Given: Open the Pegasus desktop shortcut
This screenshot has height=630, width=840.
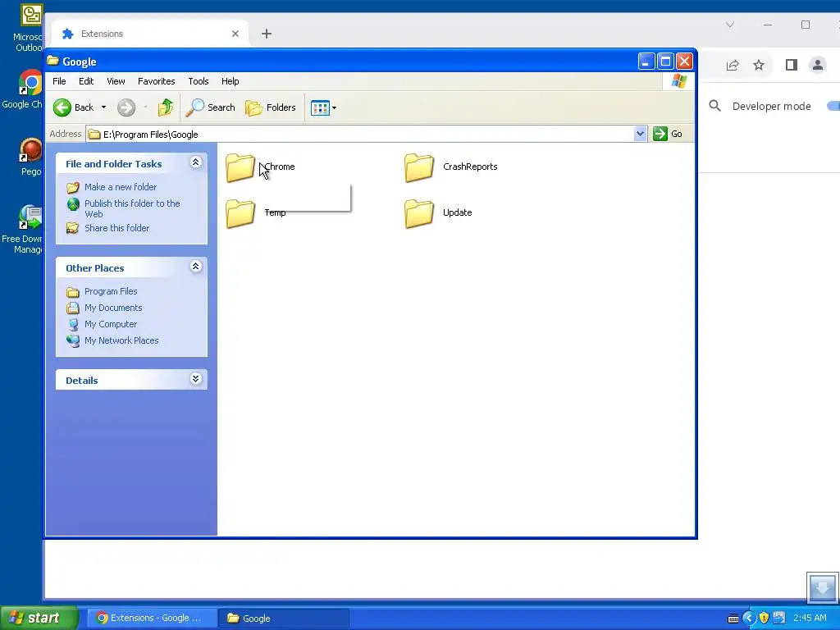Looking at the screenshot, I should click(30, 157).
